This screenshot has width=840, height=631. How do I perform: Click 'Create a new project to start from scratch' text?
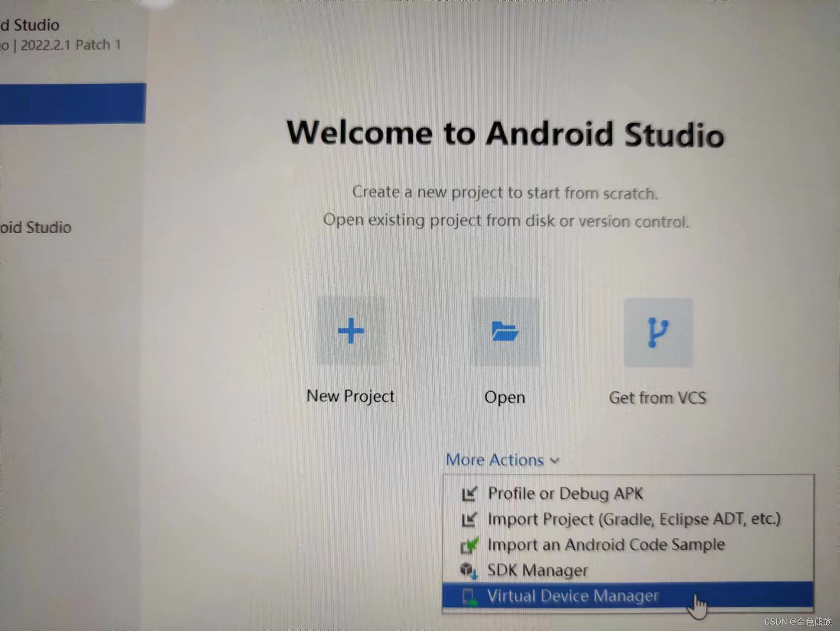pos(505,193)
